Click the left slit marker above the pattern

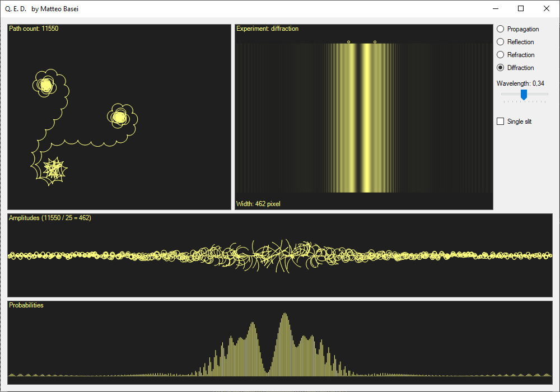pyautogui.click(x=348, y=42)
